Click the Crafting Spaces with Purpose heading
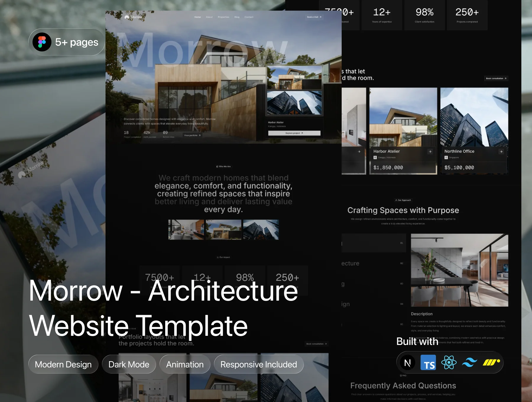 [403, 210]
